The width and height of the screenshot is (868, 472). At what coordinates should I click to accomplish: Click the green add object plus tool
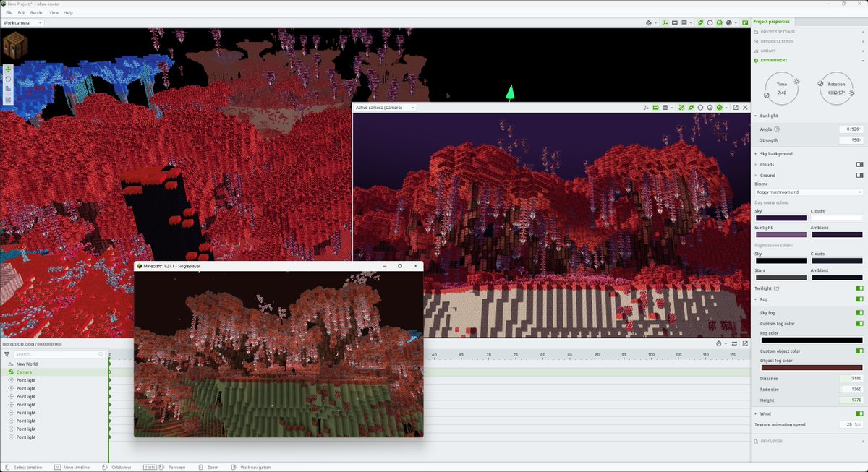(x=8, y=70)
